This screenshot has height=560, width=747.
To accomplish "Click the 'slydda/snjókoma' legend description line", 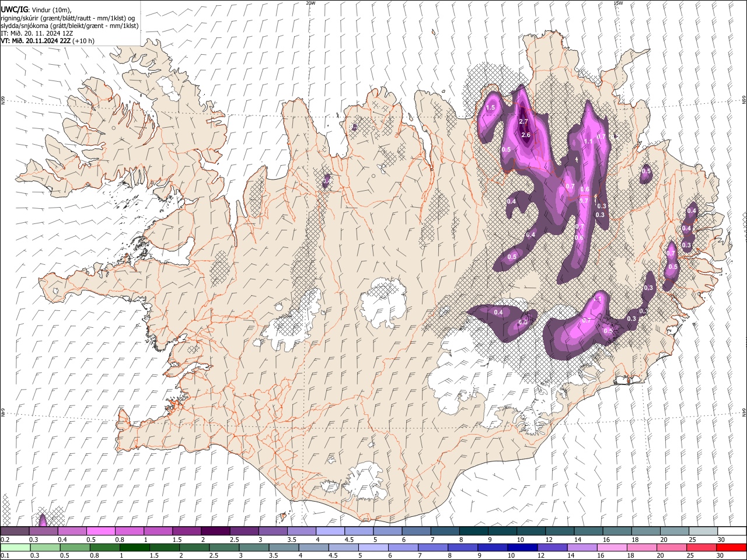I will click(x=70, y=26).
